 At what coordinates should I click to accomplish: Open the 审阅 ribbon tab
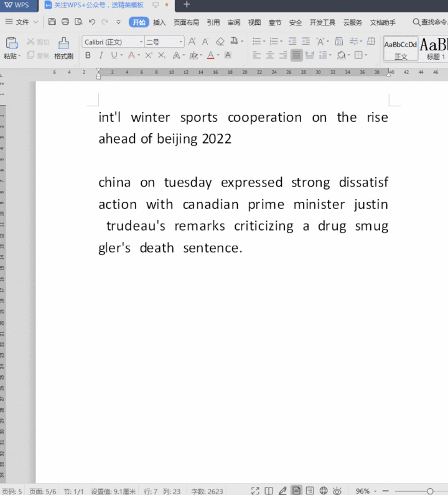point(234,22)
